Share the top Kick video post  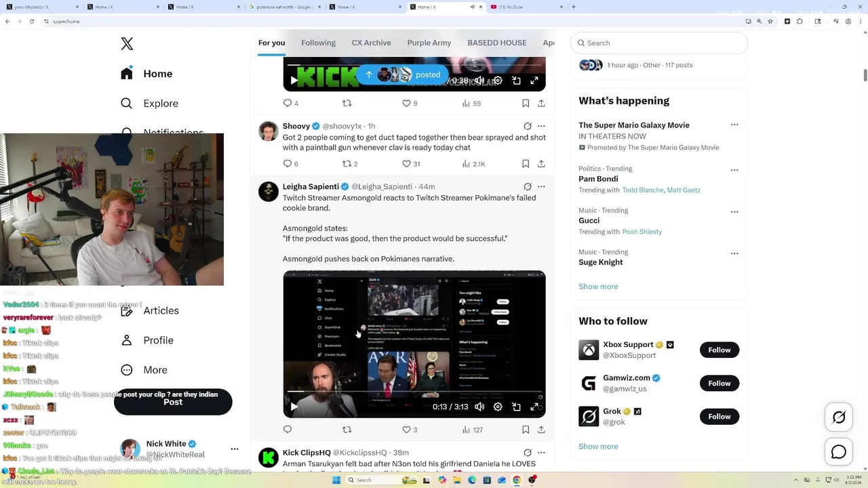point(541,103)
